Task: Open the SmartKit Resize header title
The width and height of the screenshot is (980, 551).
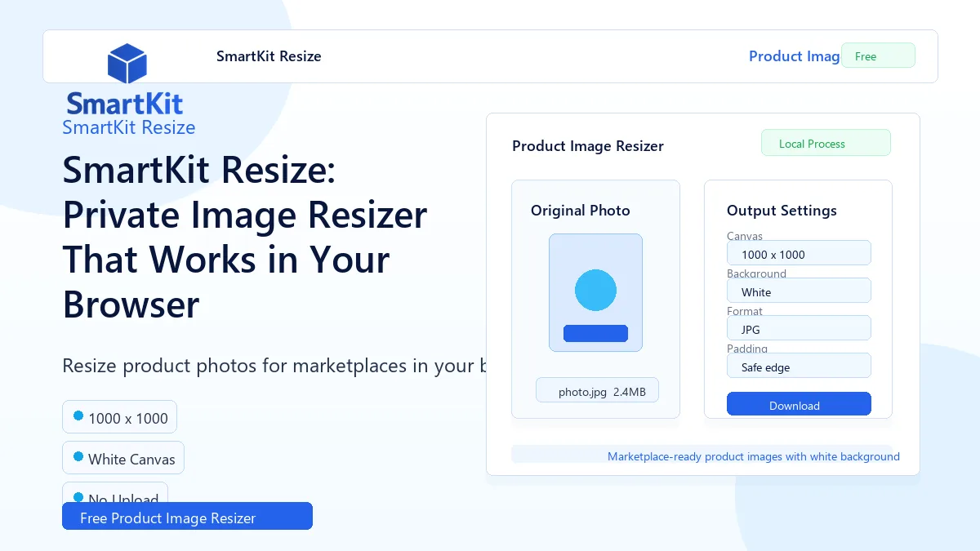Action: click(269, 56)
